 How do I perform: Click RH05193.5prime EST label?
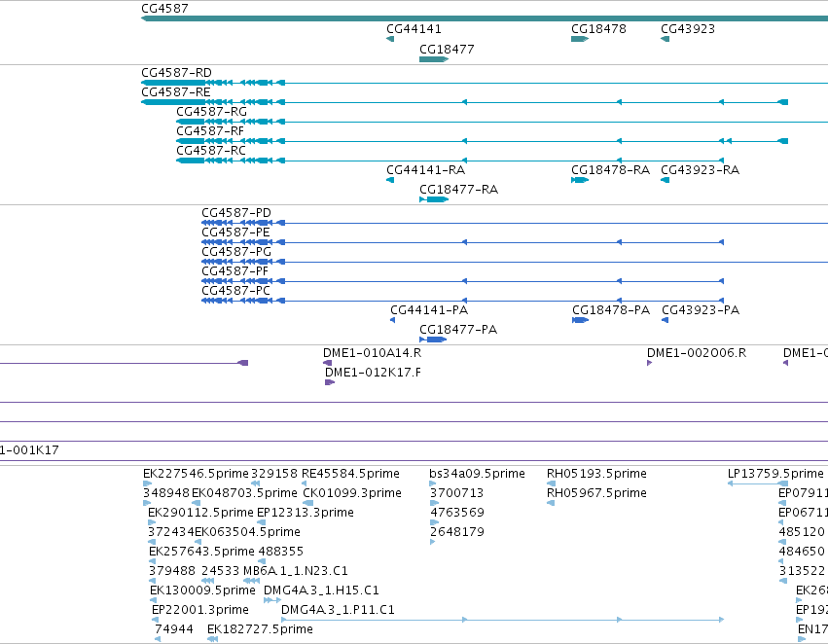click(596, 474)
